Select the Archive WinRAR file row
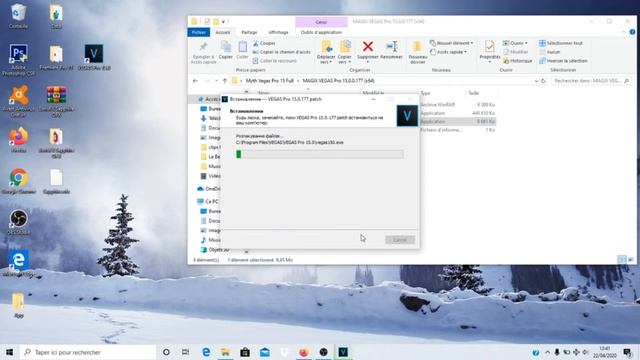Viewport: 640px width, 360px height. [x=457, y=105]
